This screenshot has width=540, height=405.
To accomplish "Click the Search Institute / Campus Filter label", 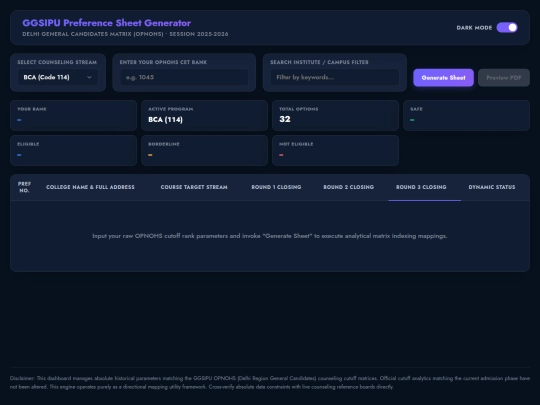I will pyautogui.click(x=319, y=62).
